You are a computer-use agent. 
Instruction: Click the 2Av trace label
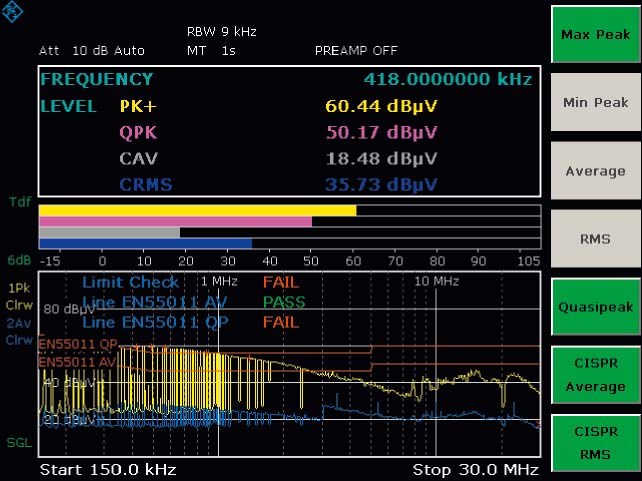coord(19,323)
